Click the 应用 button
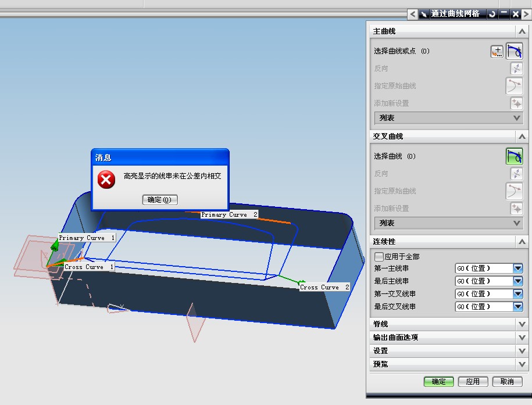 pos(473,382)
